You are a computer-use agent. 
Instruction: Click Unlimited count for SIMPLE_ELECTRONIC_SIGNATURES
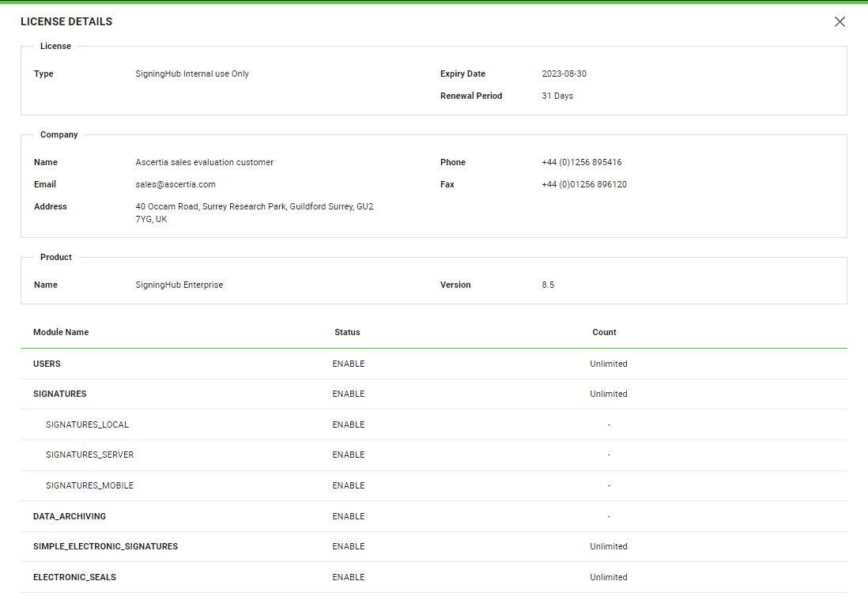point(609,546)
